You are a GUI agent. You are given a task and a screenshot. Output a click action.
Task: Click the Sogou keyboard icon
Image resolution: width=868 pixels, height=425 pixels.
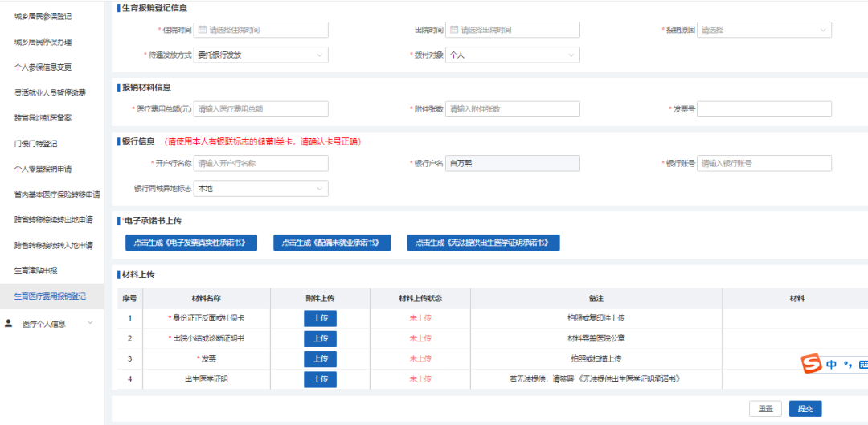[862, 365]
